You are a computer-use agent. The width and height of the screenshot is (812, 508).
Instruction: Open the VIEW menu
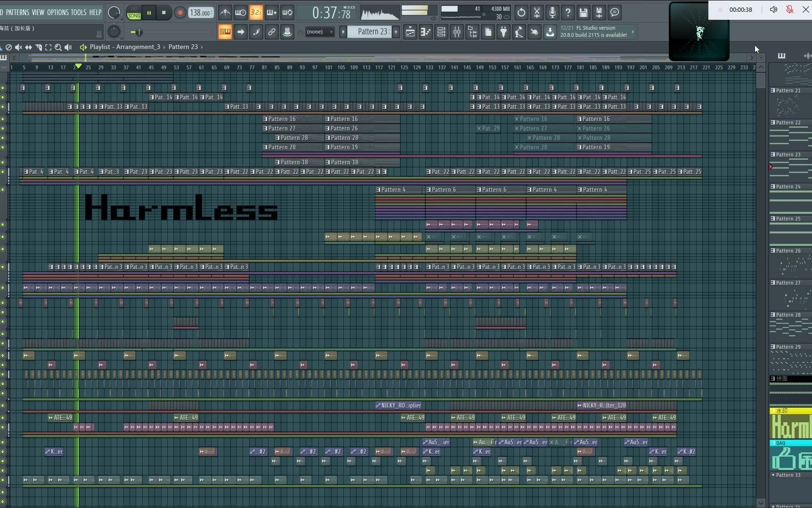point(38,12)
